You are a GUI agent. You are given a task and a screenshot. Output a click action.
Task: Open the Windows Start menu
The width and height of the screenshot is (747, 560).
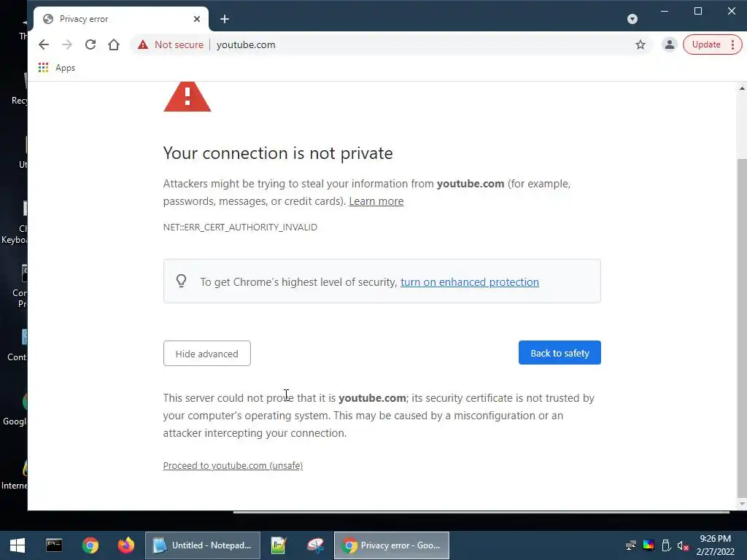click(x=18, y=545)
